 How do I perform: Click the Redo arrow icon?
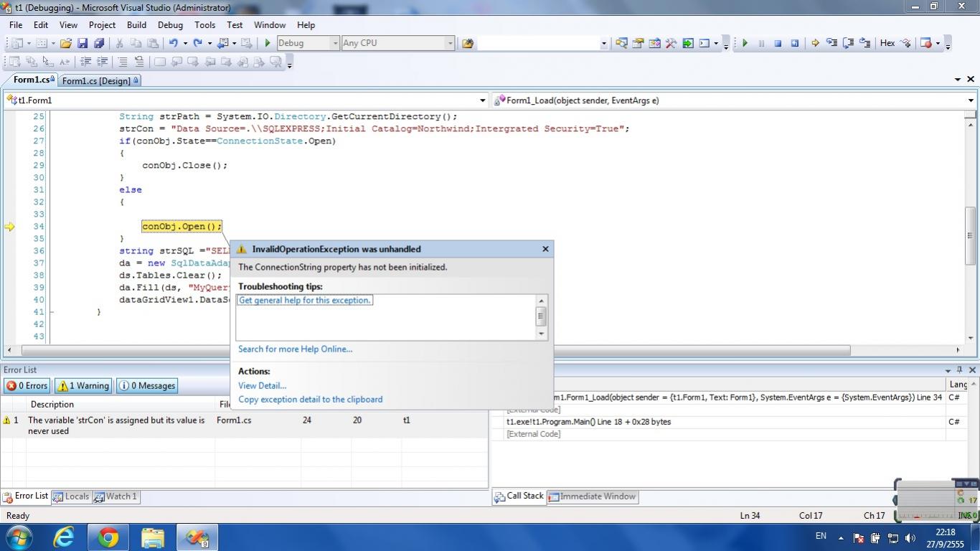click(x=198, y=43)
